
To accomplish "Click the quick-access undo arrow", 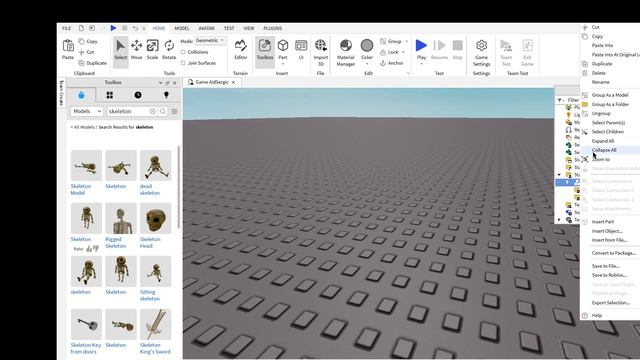I will pyautogui.click(x=135, y=28).
